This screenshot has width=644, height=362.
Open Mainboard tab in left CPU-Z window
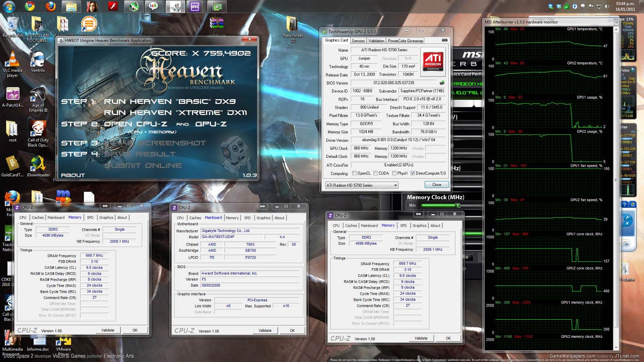[56, 217]
